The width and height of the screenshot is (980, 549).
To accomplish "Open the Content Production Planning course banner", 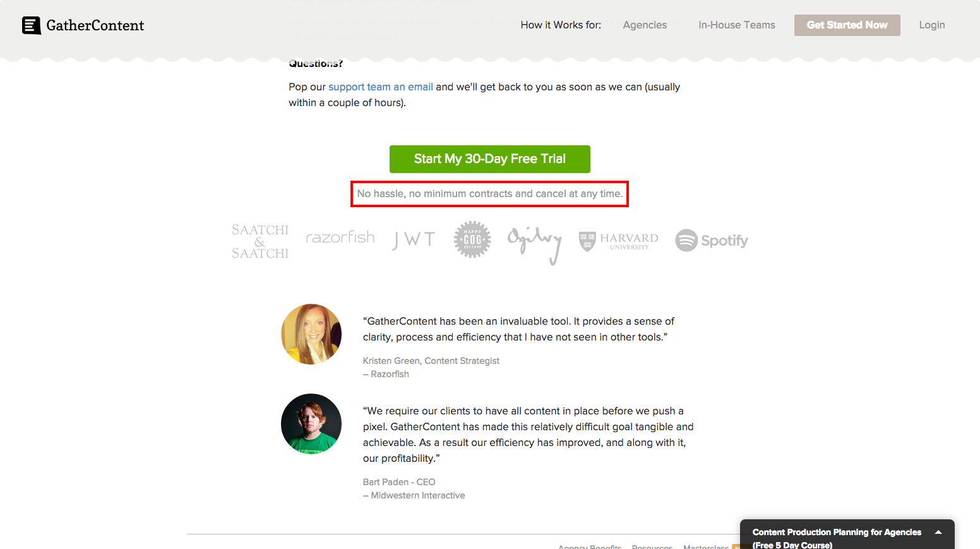I will tap(836, 537).
